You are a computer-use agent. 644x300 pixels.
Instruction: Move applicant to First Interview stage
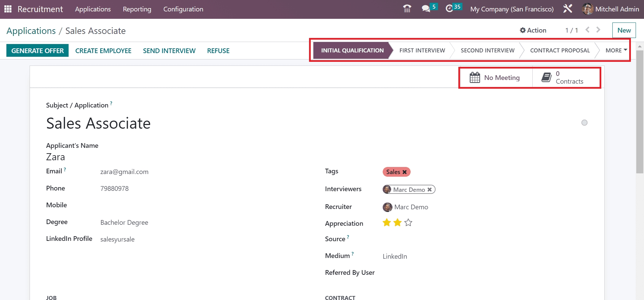point(422,50)
